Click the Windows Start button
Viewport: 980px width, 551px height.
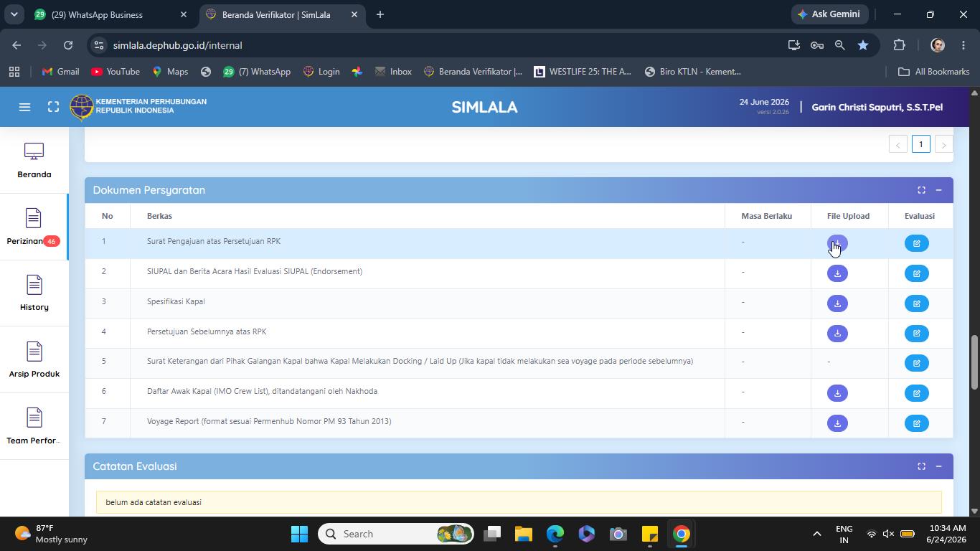tap(300, 534)
